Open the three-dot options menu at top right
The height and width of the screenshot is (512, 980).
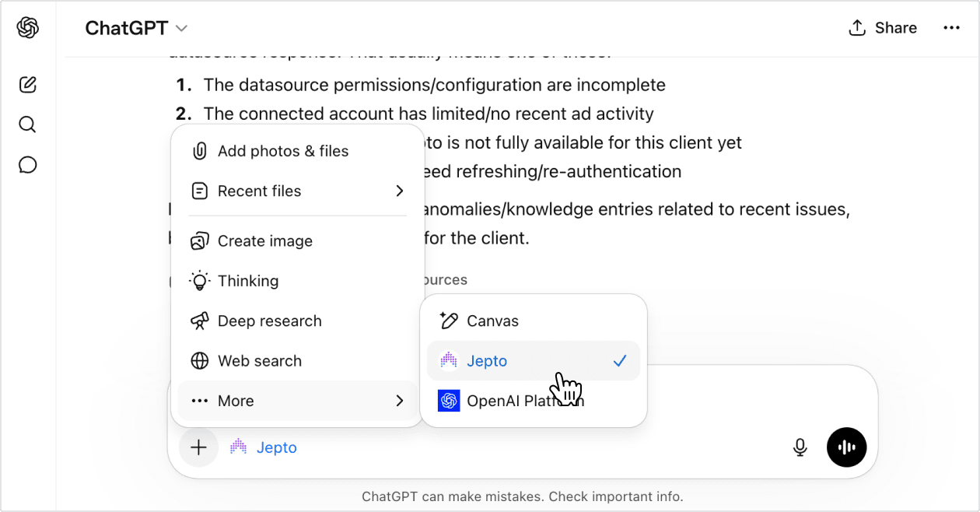(951, 28)
